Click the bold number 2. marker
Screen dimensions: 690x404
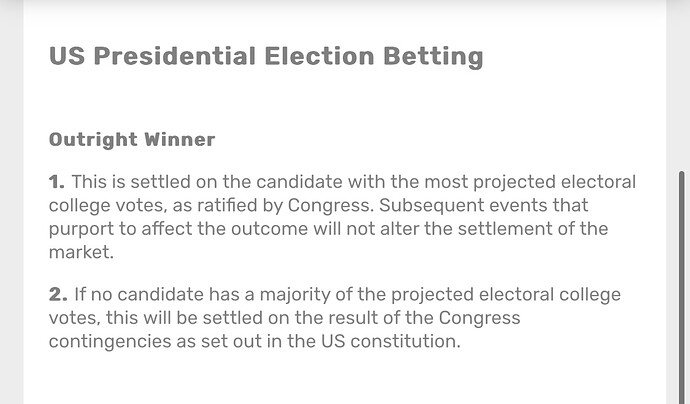[x=58, y=294]
